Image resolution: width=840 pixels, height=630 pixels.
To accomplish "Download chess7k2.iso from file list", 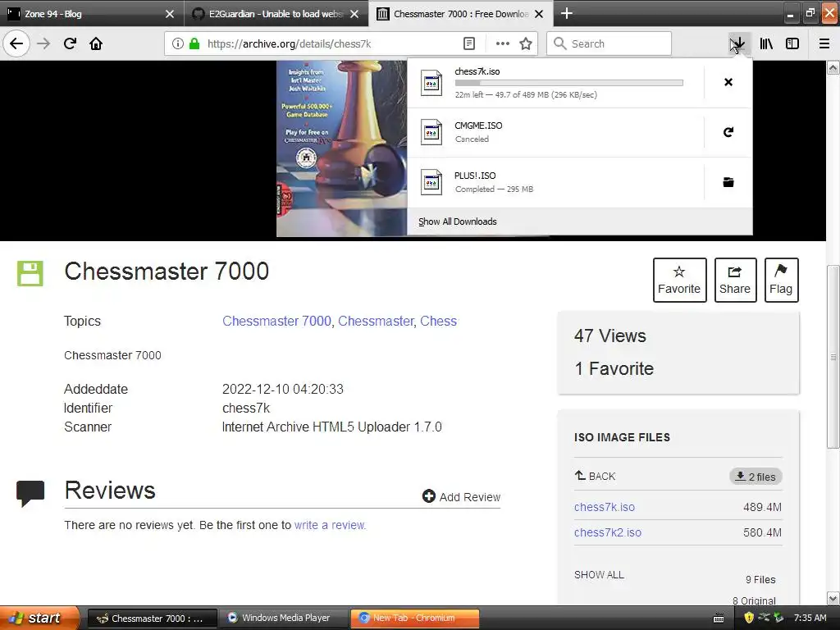I will [x=608, y=532].
